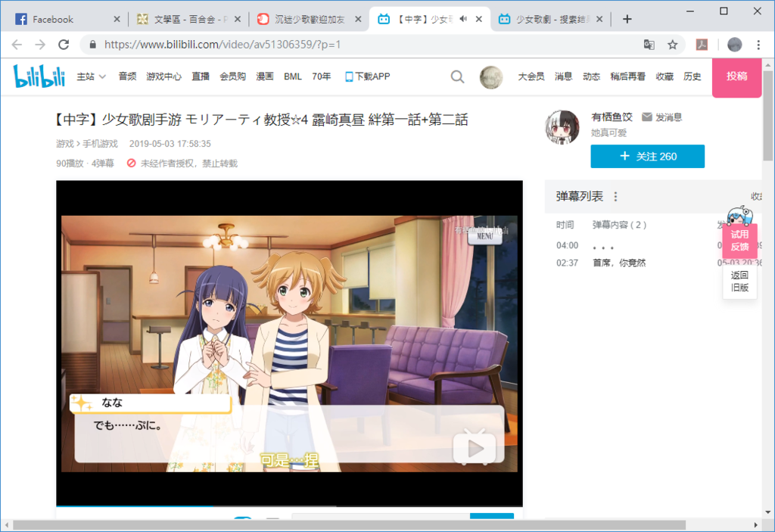Open the 会员购 nav item
The width and height of the screenshot is (775, 532).
(x=232, y=76)
